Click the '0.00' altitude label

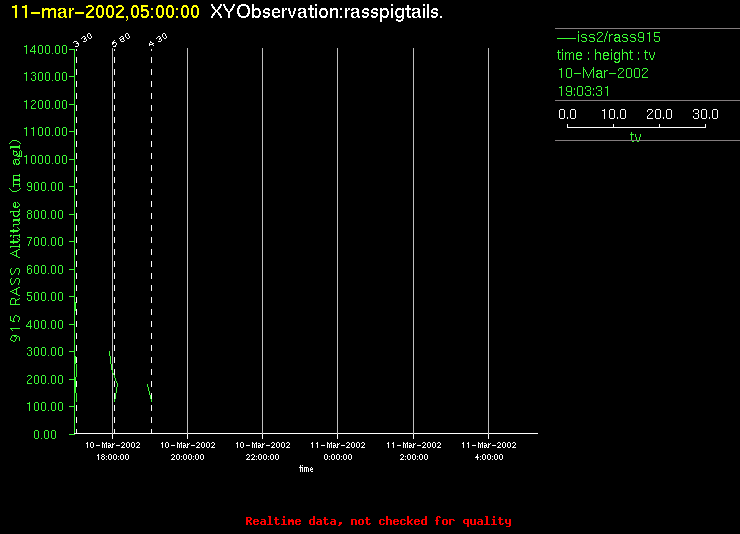click(x=45, y=434)
